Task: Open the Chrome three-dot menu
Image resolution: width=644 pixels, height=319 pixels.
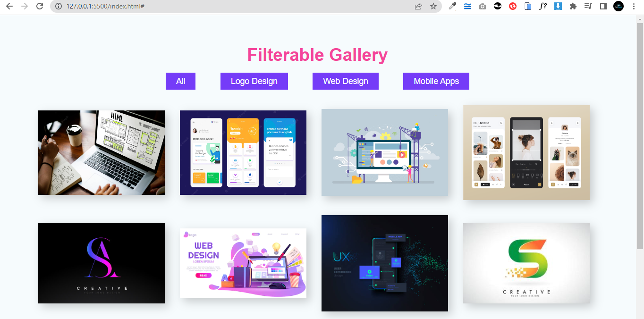Action: click(x=634, y=6)
